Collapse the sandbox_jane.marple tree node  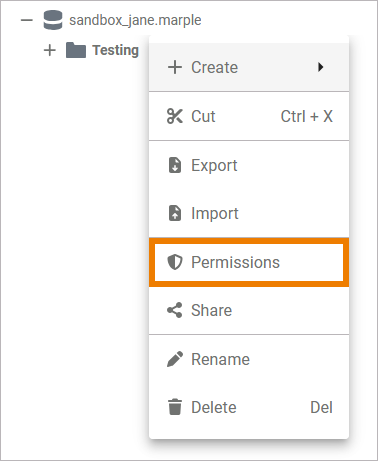point(27,20)
